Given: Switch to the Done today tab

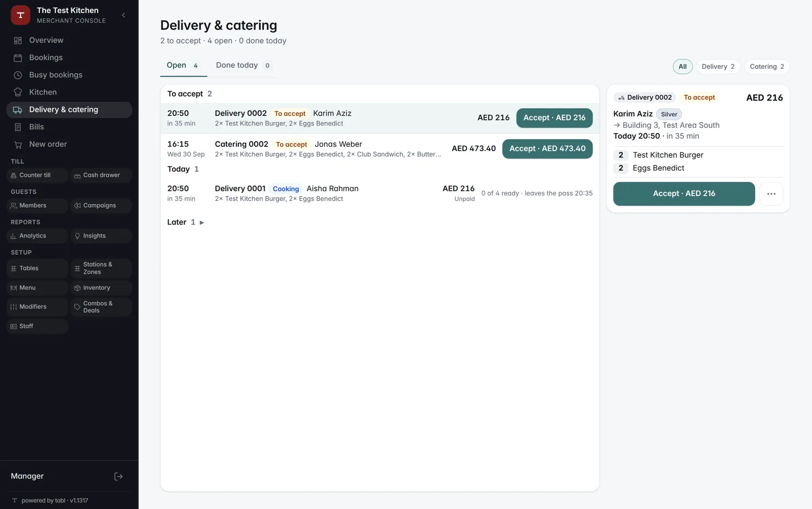Looking at the screenshot, I should [243, 66].
